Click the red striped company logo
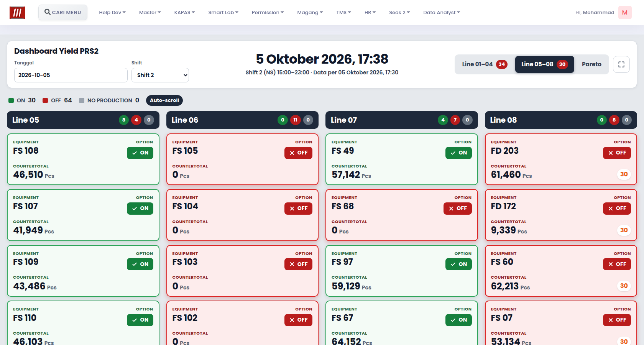This screenshot has height=345, width=644. tap(17, 13)
